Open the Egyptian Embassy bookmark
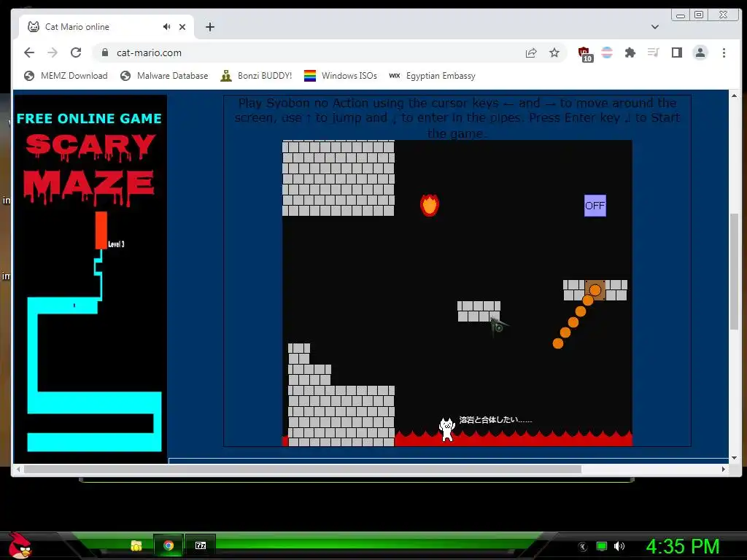The image size is (747, 560). [433, 76]
